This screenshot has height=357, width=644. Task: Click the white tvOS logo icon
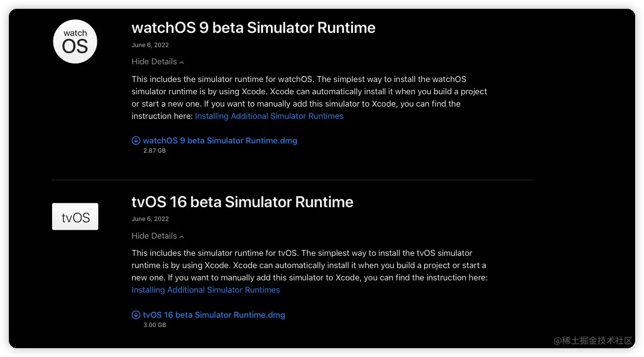coord(75,217)
